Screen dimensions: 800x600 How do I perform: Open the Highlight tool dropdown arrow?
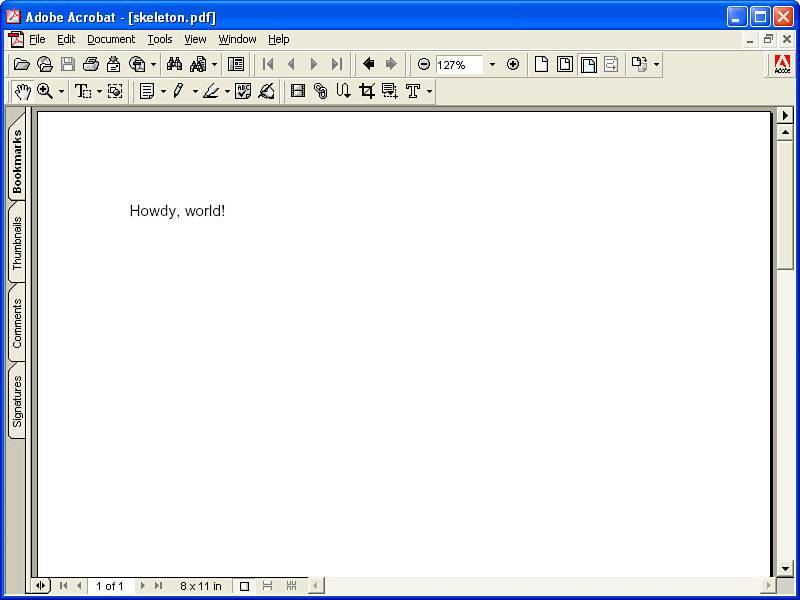pyautogui.click(x=227, y=91)
